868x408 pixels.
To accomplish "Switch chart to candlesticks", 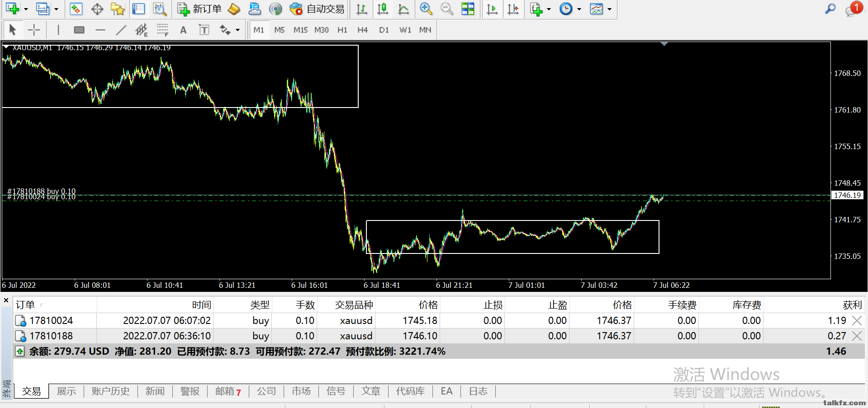I will (383, 9).
